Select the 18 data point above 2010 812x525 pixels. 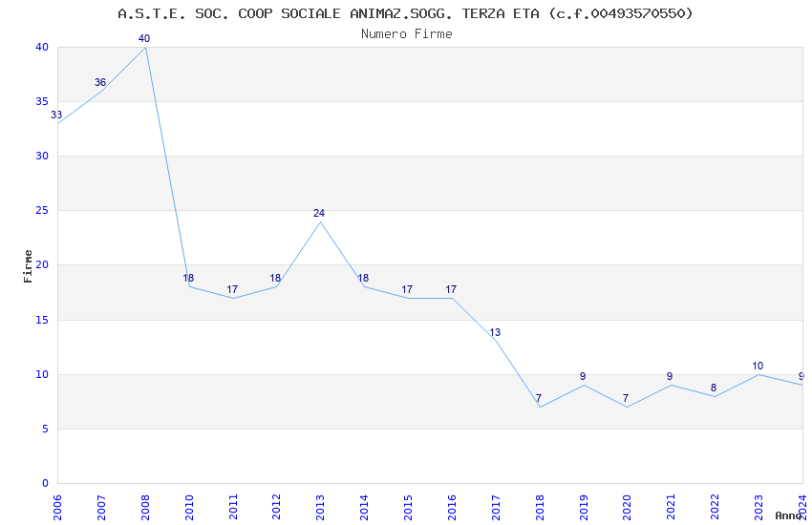pos(188,279)
